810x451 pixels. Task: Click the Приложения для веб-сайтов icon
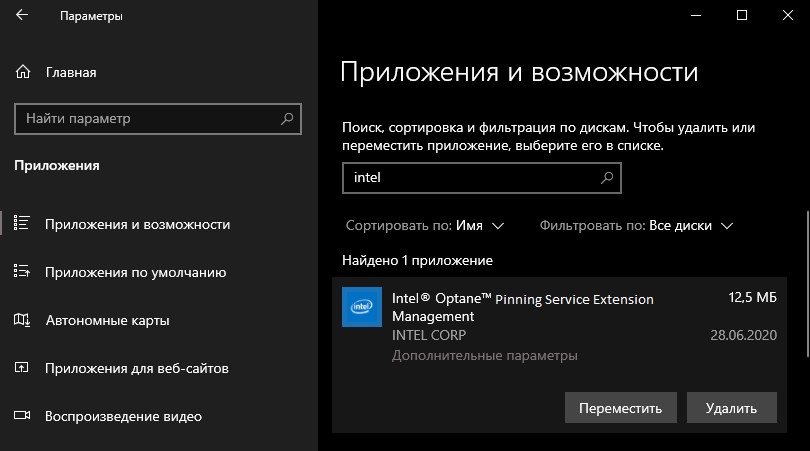point(21,368)
